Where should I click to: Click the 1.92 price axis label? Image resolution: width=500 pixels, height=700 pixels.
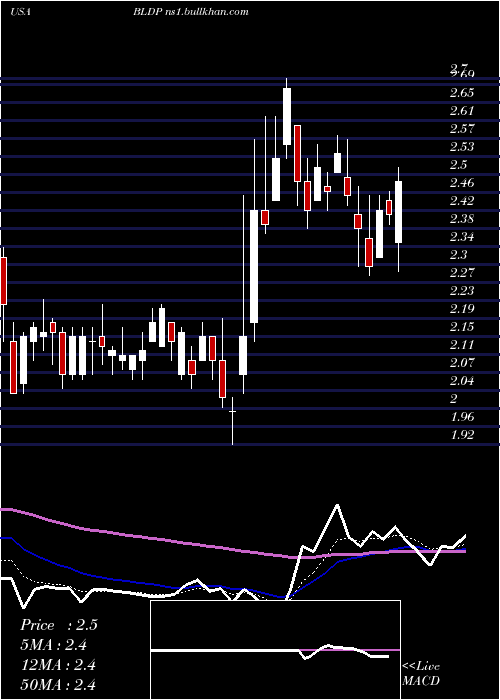[x=462, y=434]
